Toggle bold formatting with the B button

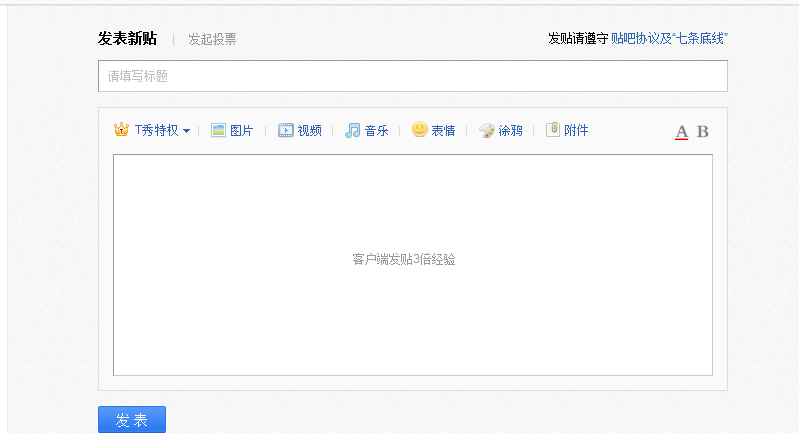point(702,132)
